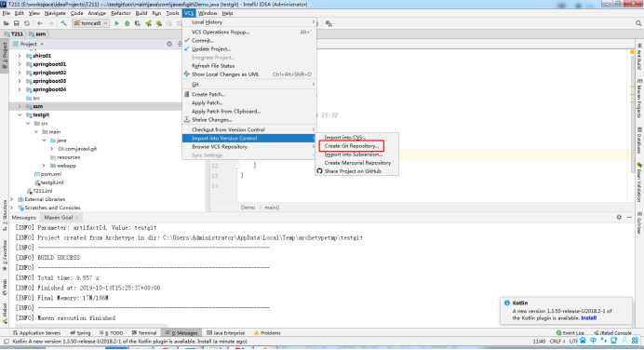
Task: Click the Forward navigation arrow
Action: tap(51, 23)
